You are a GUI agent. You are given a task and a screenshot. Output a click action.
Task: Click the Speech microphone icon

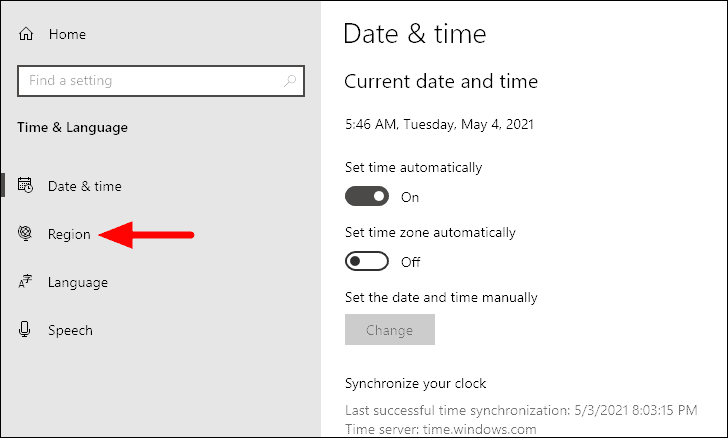[25, 329]
